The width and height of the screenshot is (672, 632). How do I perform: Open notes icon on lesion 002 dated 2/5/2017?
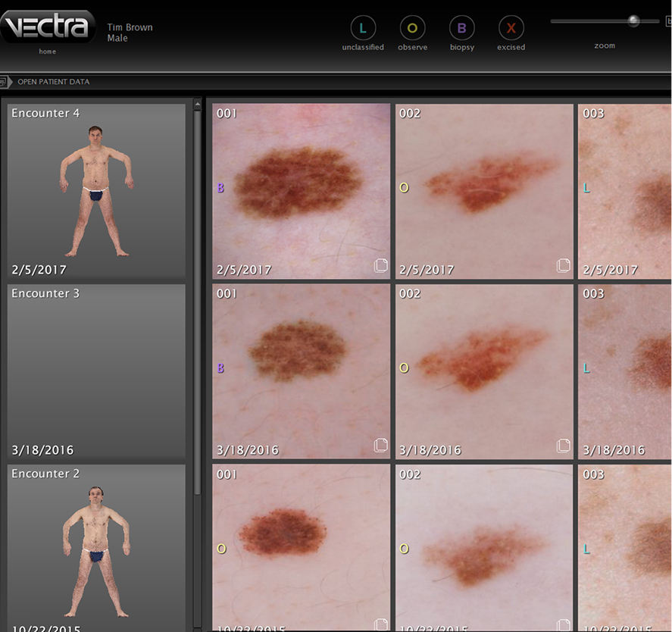pos(563,265)
